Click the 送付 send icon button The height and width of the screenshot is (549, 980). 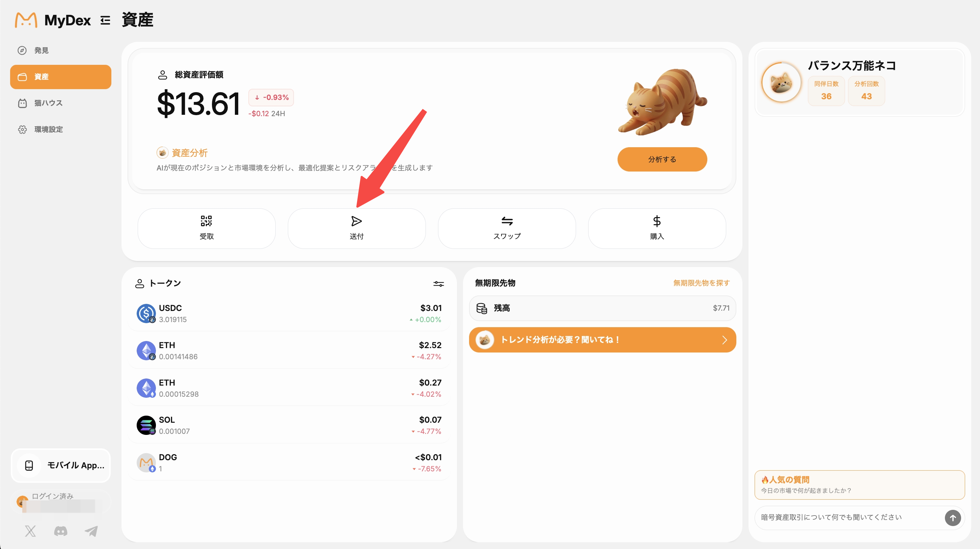click(356, 229)
